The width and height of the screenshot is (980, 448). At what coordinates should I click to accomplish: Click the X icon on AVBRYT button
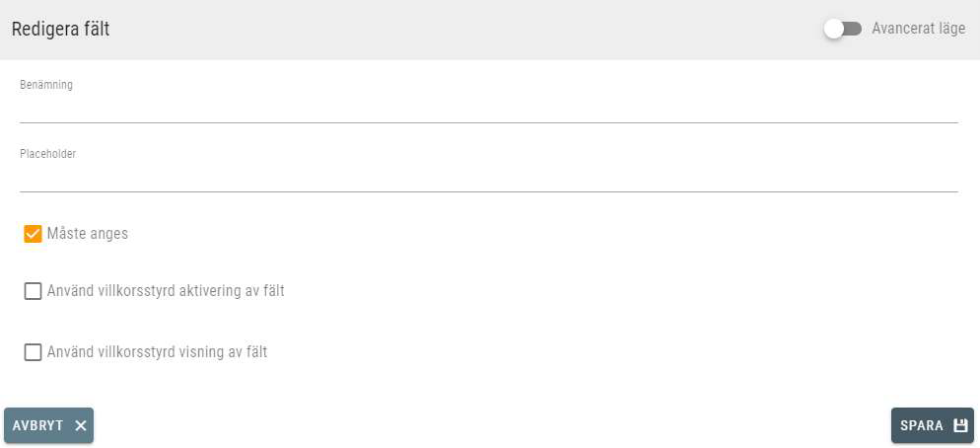tap(80, 425)
